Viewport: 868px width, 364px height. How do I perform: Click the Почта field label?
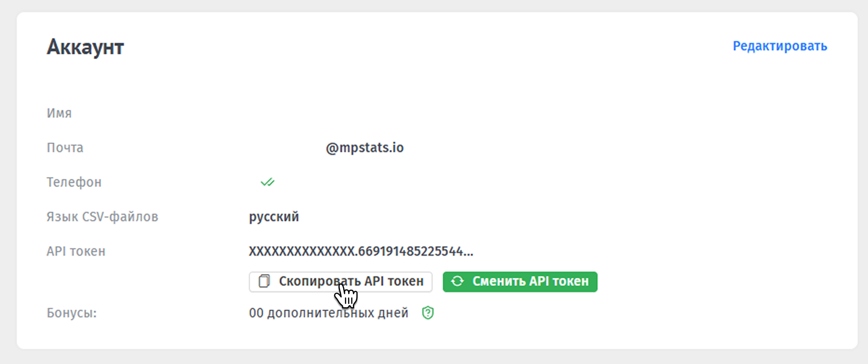pyautogui.click(x=65, y=148)
